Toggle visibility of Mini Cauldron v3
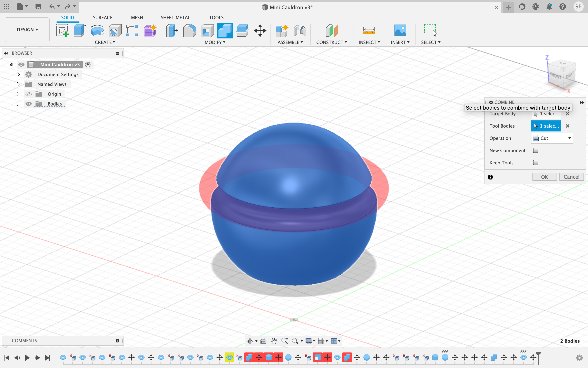Image resolution: width=588 pixels, height=368 pixels. (x=21, y=64)
